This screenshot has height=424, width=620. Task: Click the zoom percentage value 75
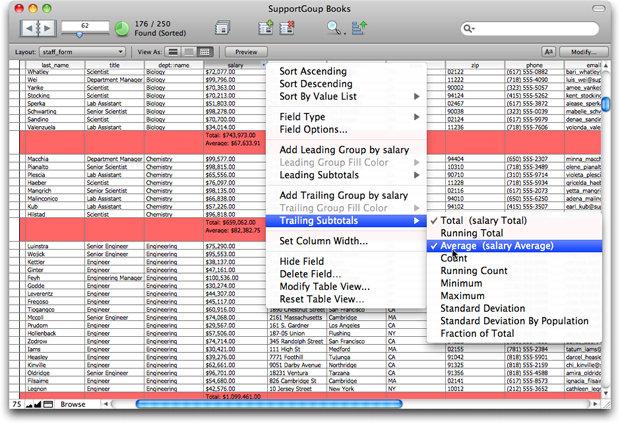17,404
